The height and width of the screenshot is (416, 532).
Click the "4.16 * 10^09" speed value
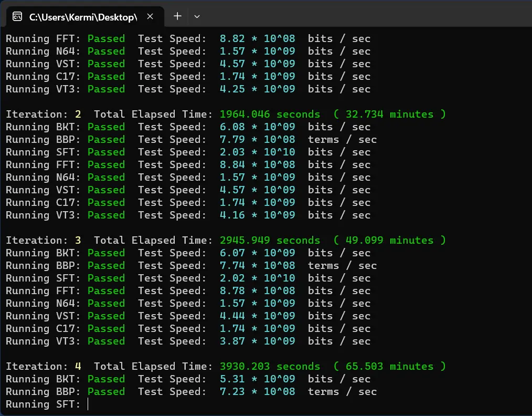[257, 215]
